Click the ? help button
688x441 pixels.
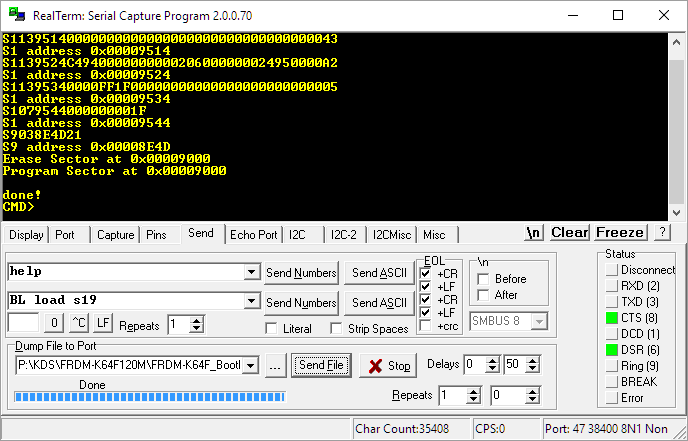tap(661, 232)
